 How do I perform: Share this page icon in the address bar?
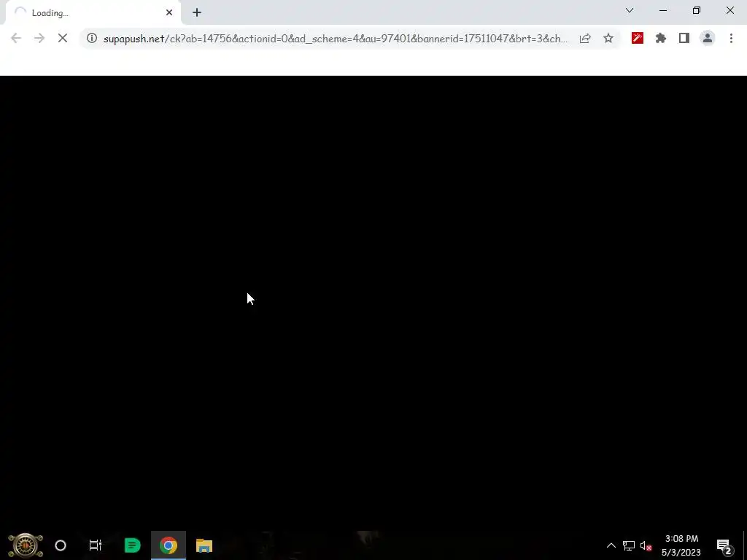pos(585,39)
